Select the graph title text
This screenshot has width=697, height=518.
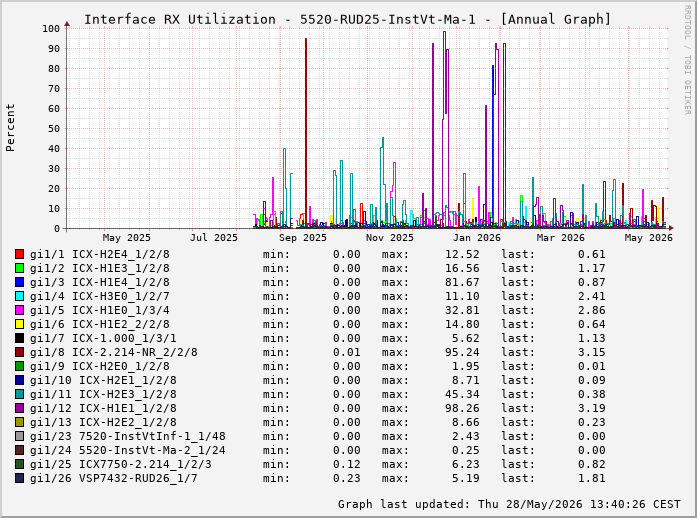tap(348, 20)
